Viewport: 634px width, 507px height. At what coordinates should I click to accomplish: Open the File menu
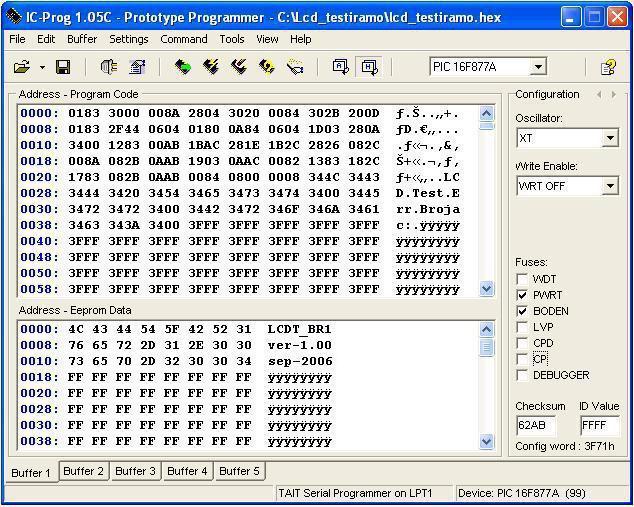click(17, 39)
